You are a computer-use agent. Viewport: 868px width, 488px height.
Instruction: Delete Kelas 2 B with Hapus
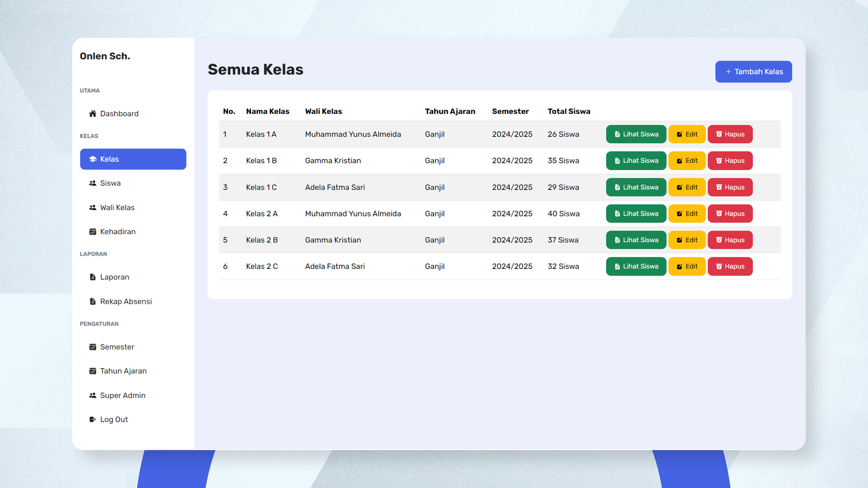(730, 240)
